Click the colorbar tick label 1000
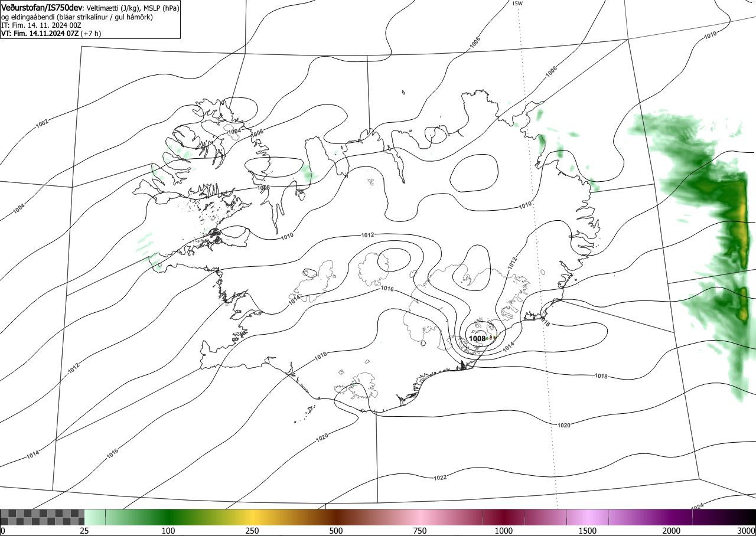 pos(504,531)
